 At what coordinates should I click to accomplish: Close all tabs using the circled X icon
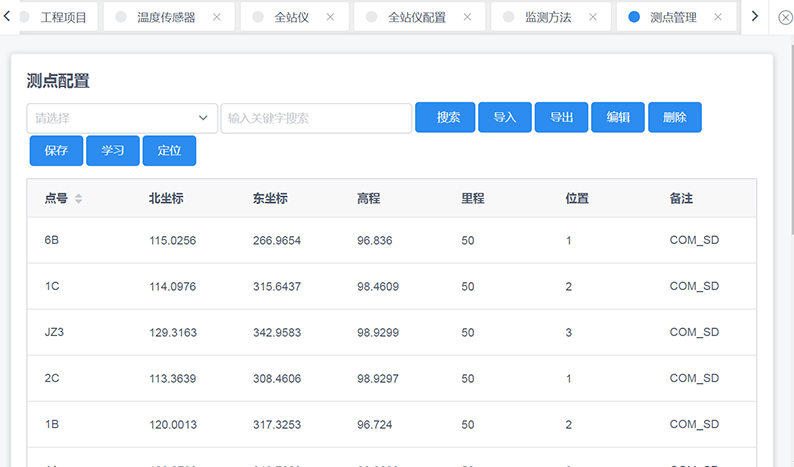[x=785, y=18]
